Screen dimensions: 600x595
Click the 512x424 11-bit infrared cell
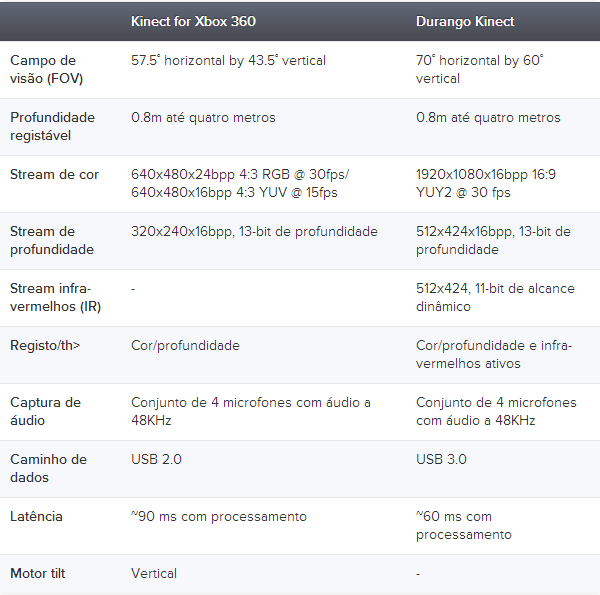pyautogui.click(x=495, y=297)
